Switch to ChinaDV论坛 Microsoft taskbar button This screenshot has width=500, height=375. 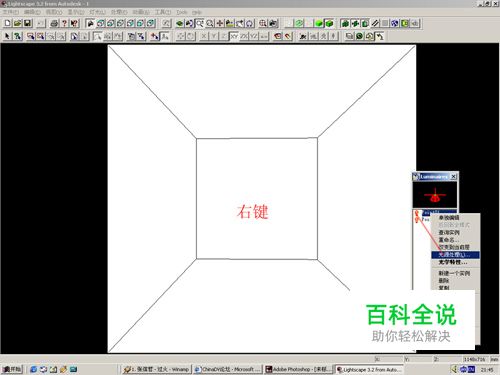[x=228, y=369]
